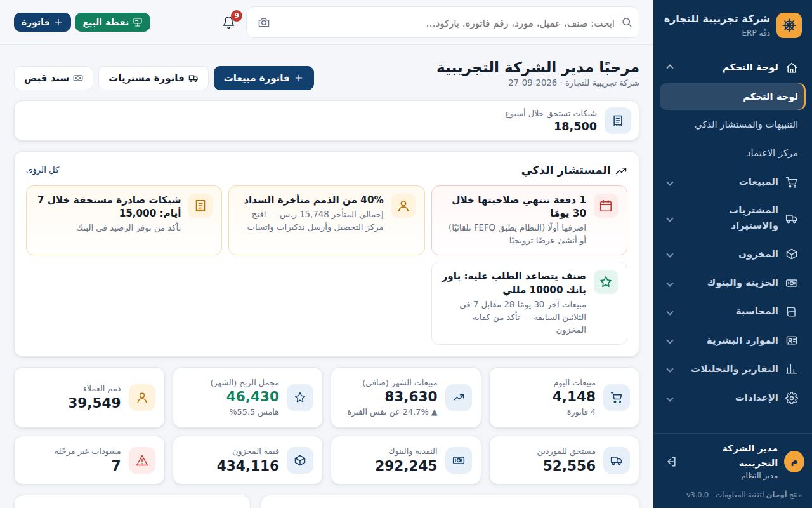This screenshot has height=508, width=812.
Task: Click the chart icon next to التقارير والتحليلات
Action: click(x=791, y=369)
